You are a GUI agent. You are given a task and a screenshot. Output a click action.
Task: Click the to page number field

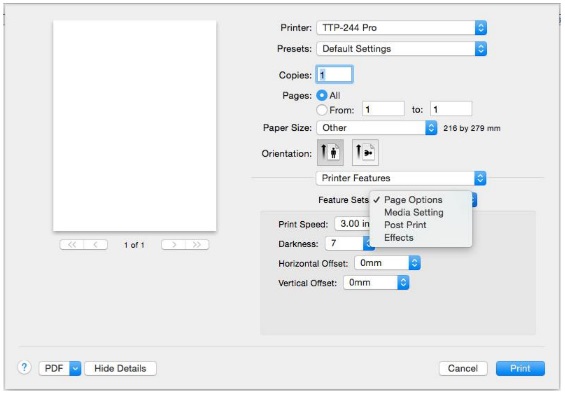(451, 109)
